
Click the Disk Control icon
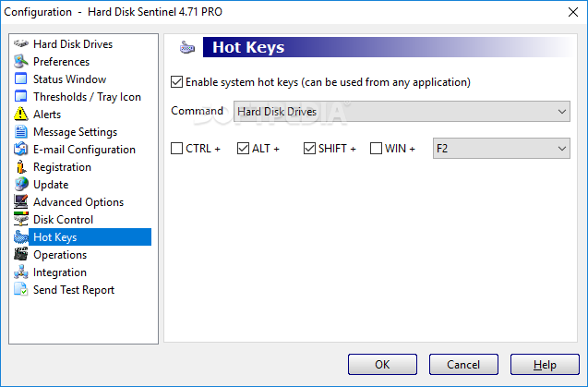pos(21,220)
